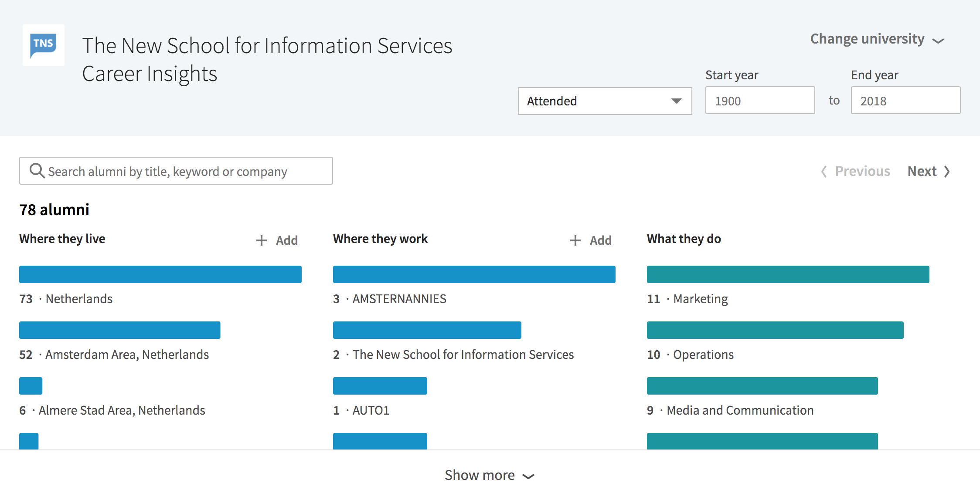Viewport: 980px width, 500px height.
Task: Click the search magnifier icon
Action: tap(37, 171)
